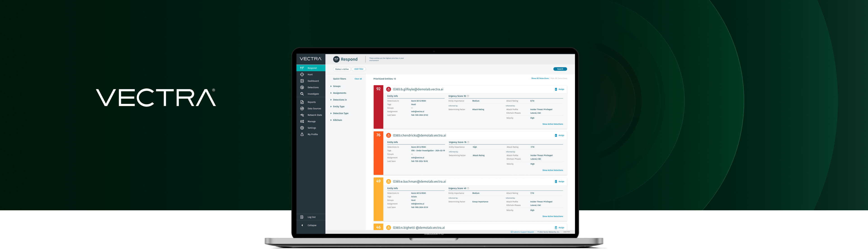Image resolution: width=868 pixels, height=251 pixels.
Task: Open help icon beside Urgency Score 49
Action: tap(468, 188)
